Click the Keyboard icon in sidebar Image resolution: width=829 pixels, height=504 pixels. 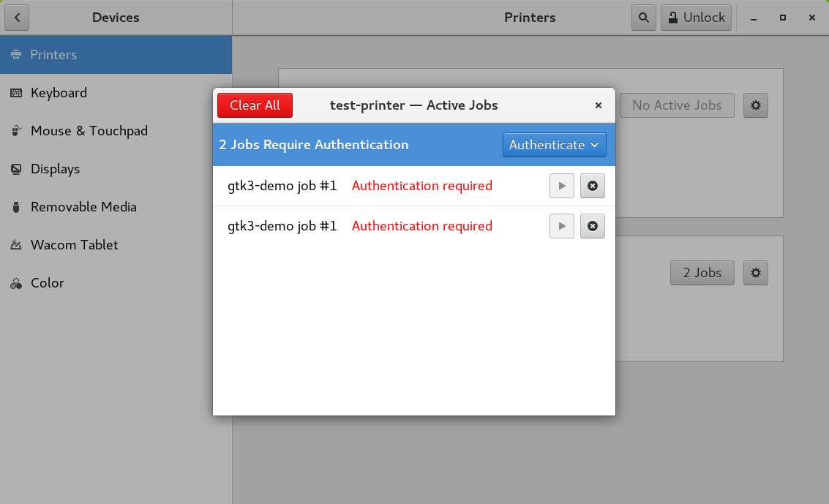pos(16,93)
